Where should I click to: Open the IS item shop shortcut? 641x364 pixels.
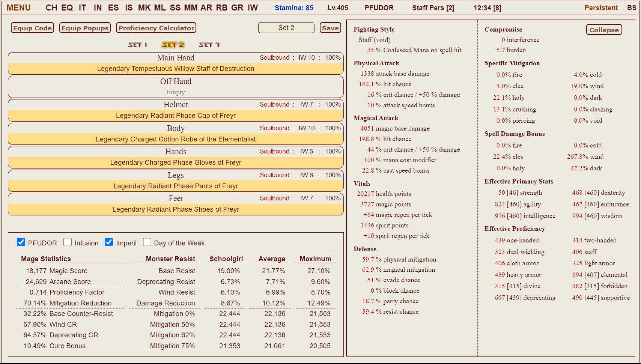tap(129, 8)
